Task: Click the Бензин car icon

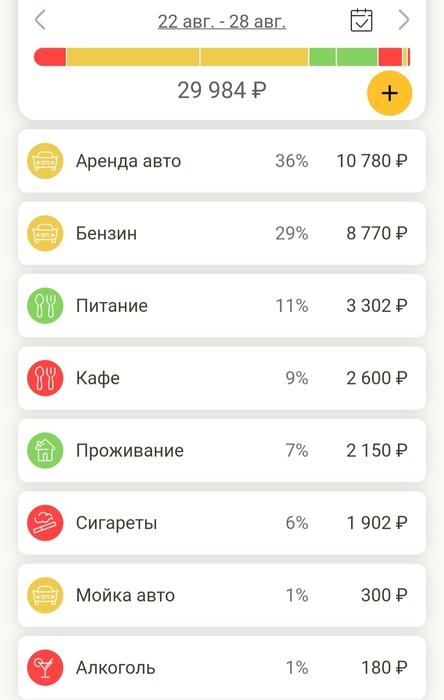Action: [45, 233]
